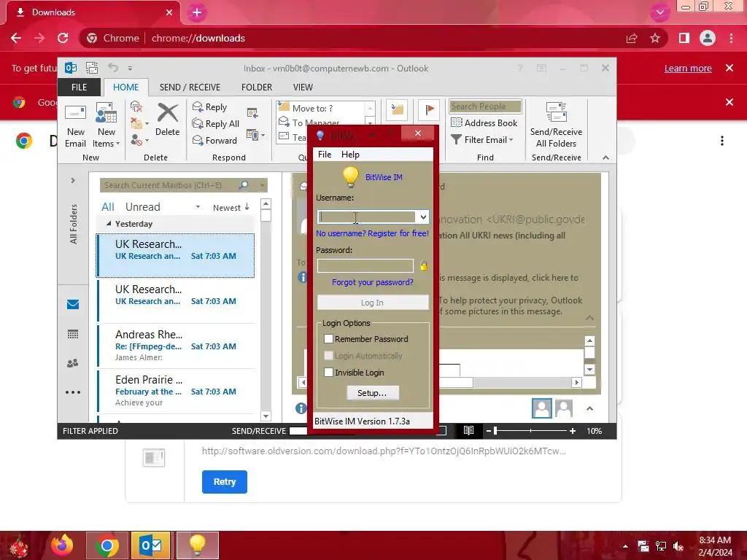Click the Send/Receive quick access icon
Viewport: 747px width, 560px height.
(92, 68)
